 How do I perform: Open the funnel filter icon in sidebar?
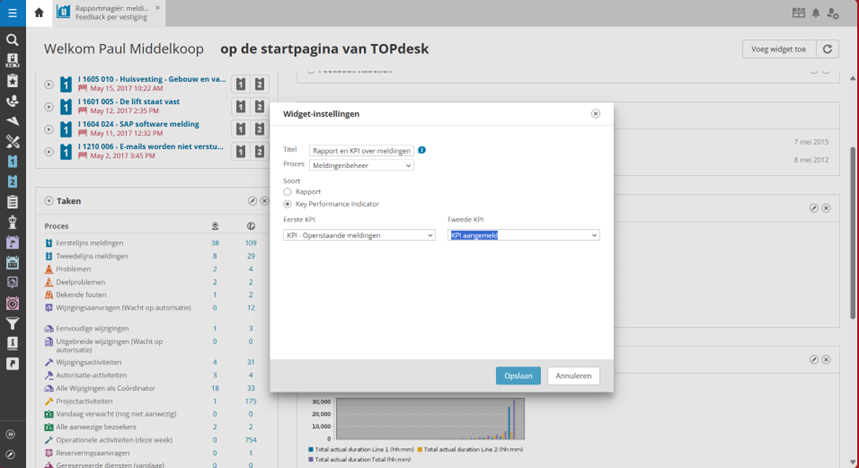coord(12,323)
